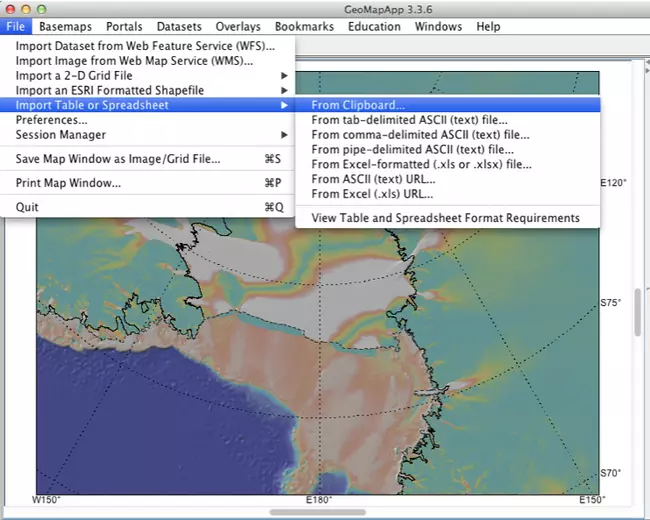Choose Print Map Window option

(68, 183)
